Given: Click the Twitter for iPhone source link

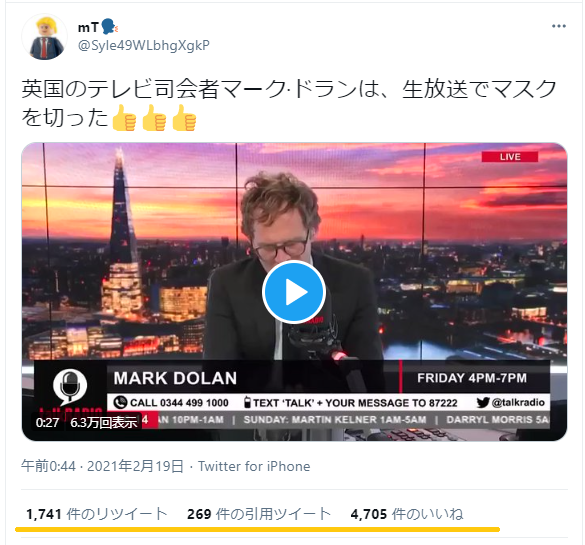Looking at the screenshot, I should tap(254, 466).
